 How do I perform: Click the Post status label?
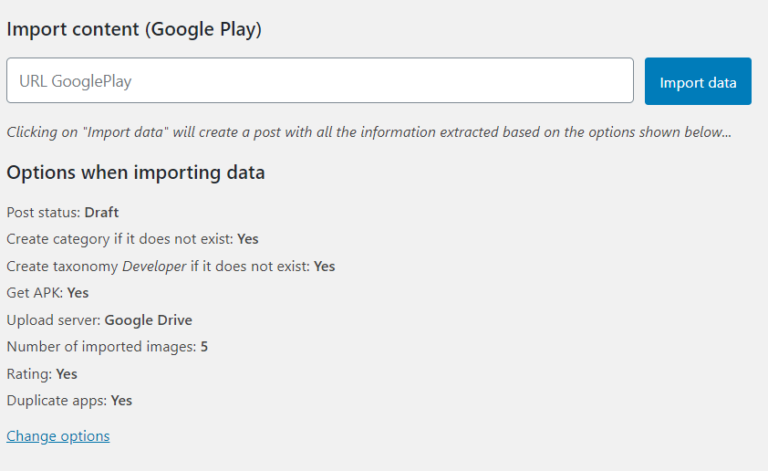click(x=43, y=212)
